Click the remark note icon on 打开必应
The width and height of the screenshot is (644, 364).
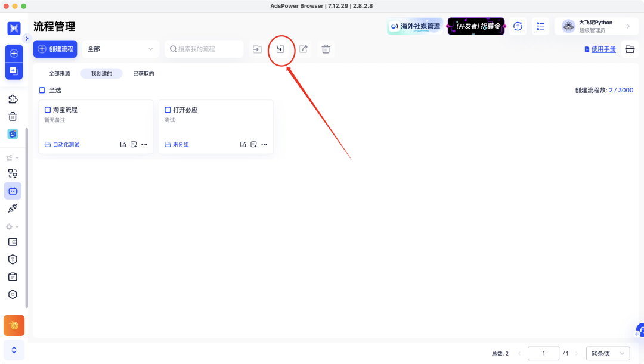tap(253, 144)
